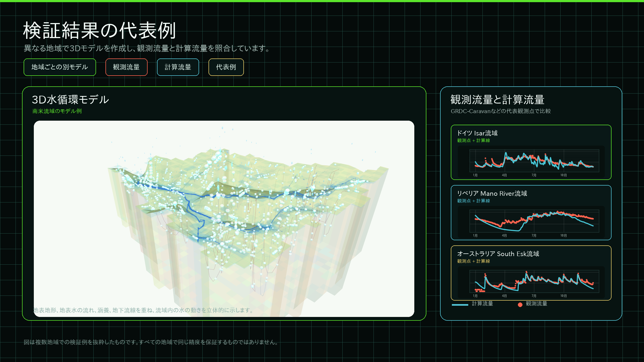Click the 3D水循環モデル panel title

point(70,99)
